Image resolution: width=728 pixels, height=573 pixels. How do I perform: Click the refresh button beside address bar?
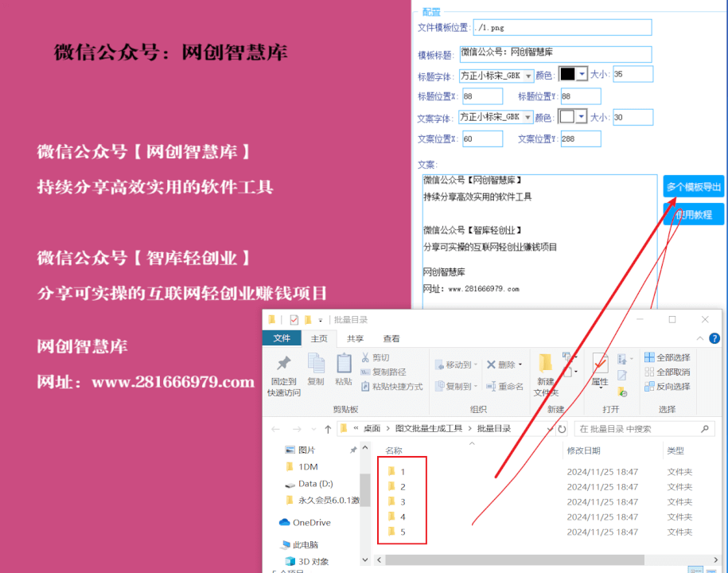(562, 429)
